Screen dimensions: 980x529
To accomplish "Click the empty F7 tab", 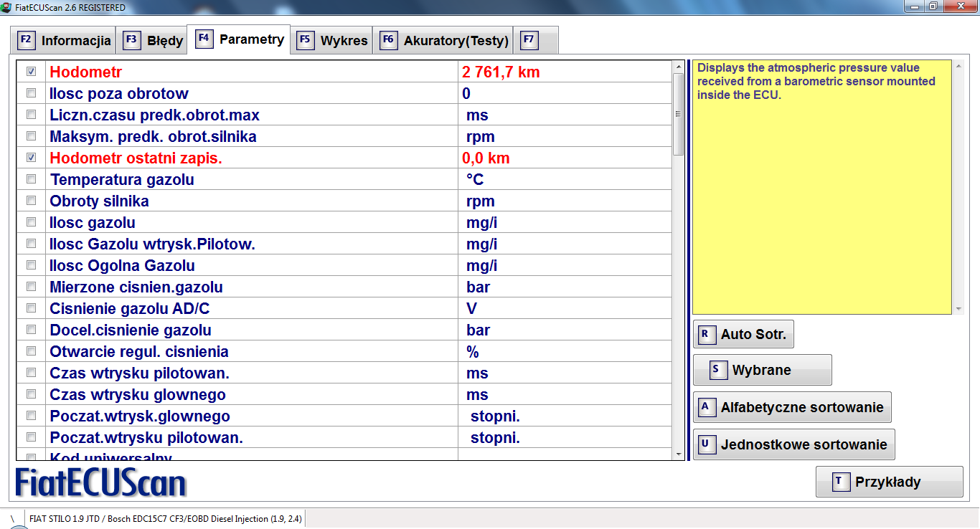I will [x=537, y=40].
